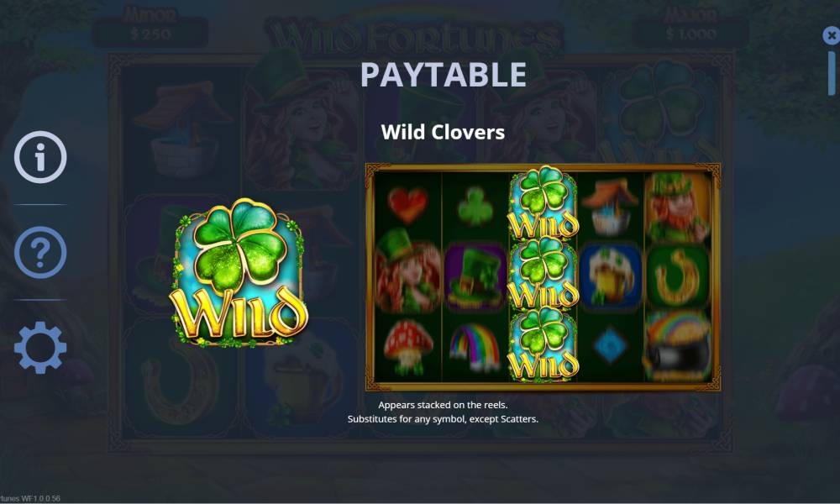840x504 pixels.
Task: Click the large Wild clover symbol
Action: [239, 272]
